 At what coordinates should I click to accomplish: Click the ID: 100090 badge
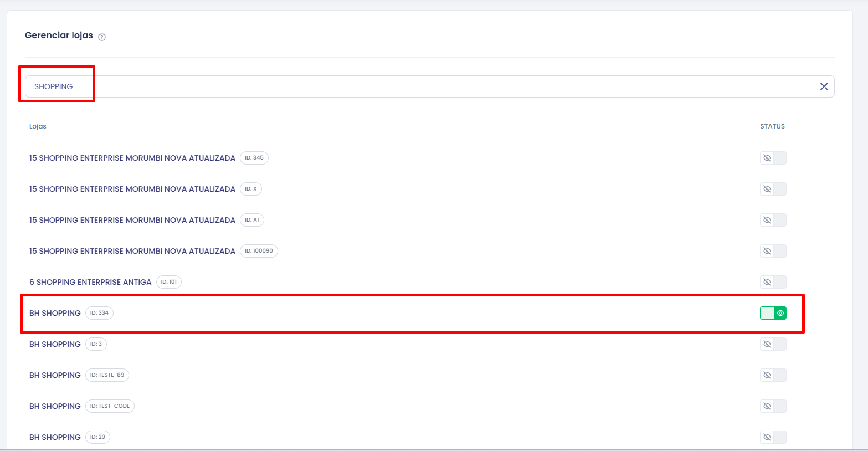pyautogui.click(x=259, y=251)
